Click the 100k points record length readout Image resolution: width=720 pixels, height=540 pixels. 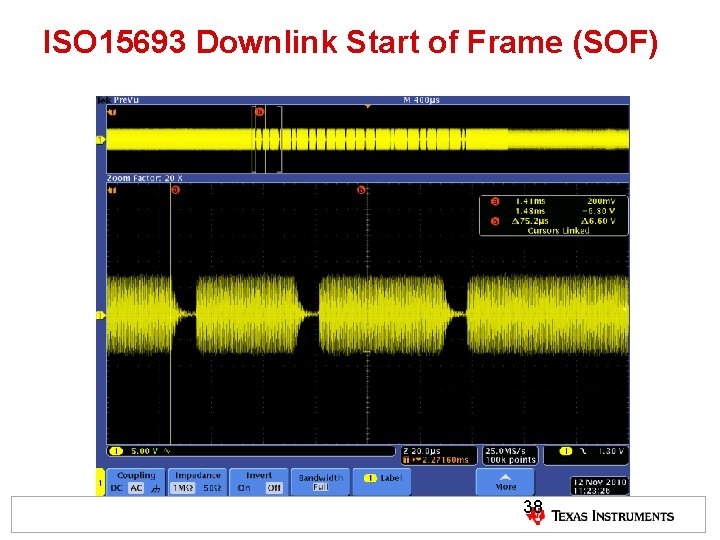tap(511, 460)
